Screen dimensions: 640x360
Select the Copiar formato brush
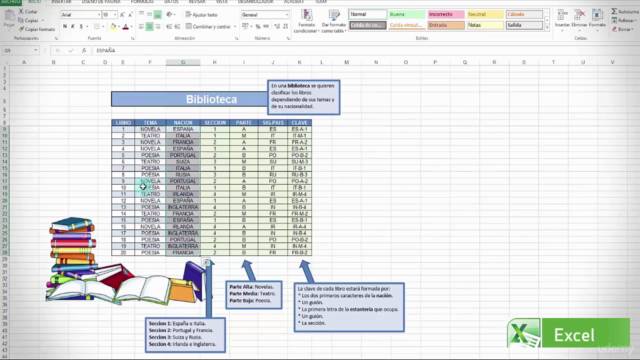(21, 29)
